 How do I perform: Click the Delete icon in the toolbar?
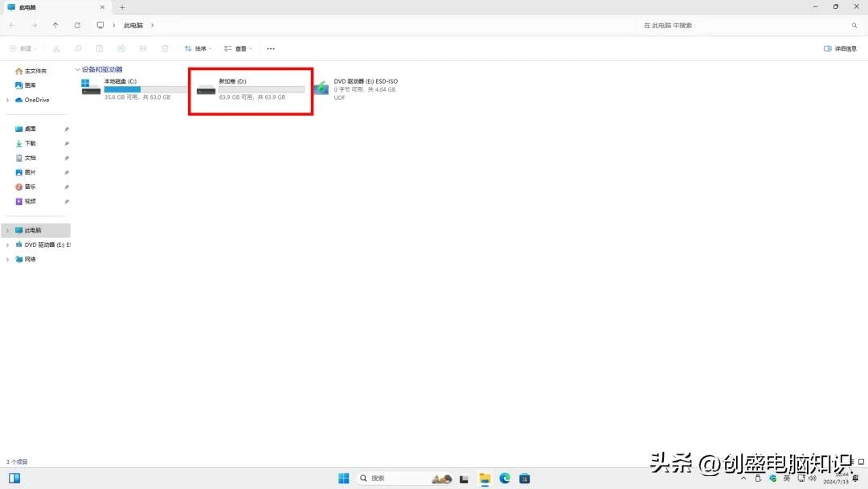(165, 48)
